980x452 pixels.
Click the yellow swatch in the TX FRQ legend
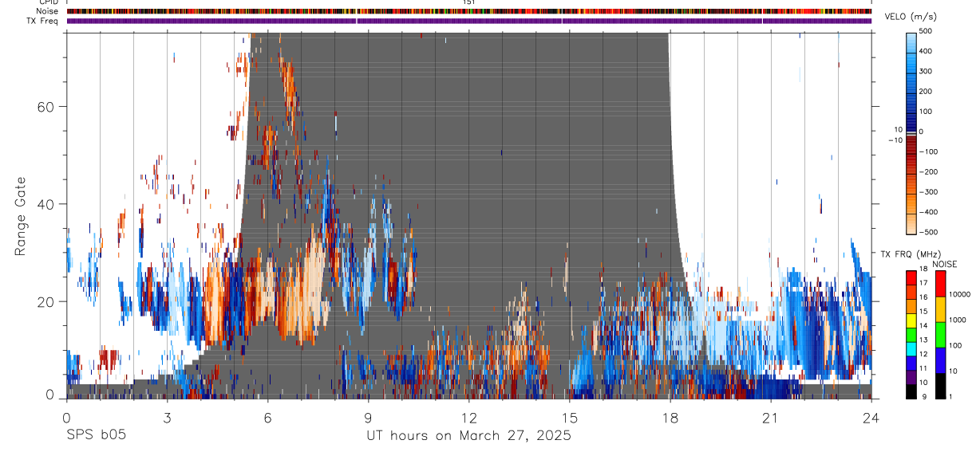pyautogui.click(x=911, y=320)
